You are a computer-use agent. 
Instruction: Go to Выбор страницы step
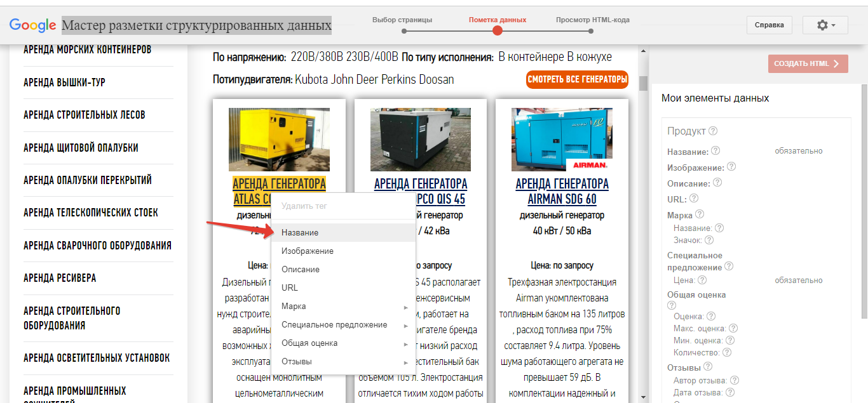tap(402, 20)
